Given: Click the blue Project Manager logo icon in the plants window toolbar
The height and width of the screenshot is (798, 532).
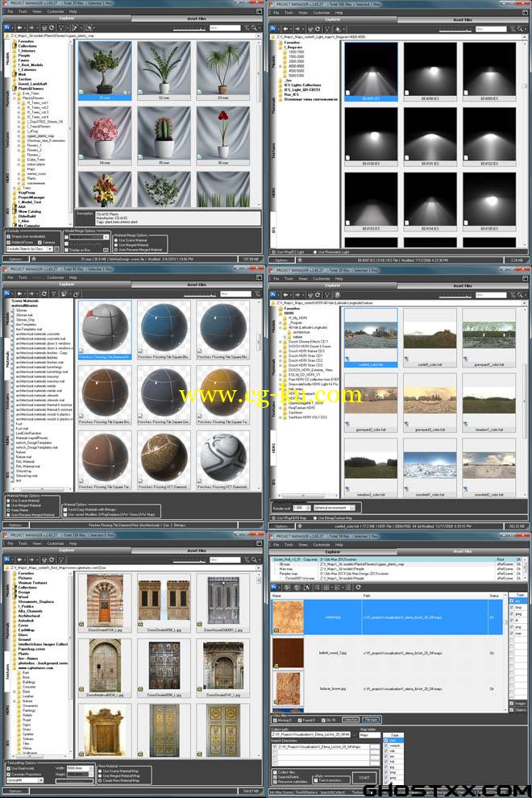Looking at the screenshot, I should click(7, 28).
